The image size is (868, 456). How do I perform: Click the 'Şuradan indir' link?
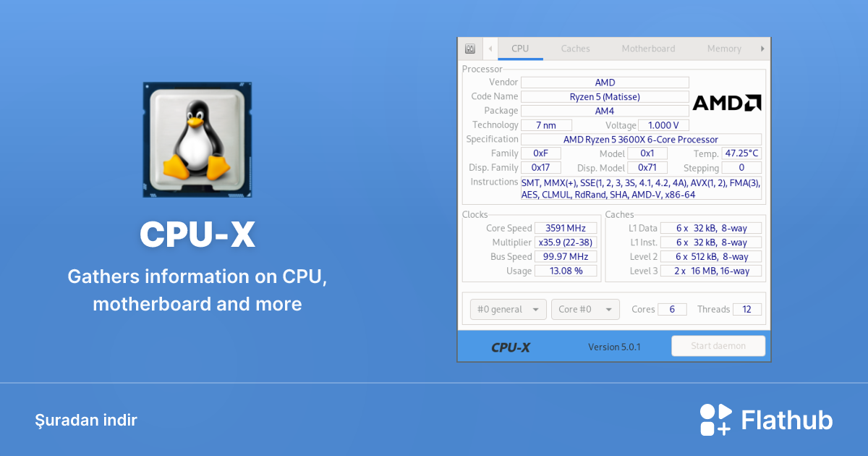pos(86,420)
